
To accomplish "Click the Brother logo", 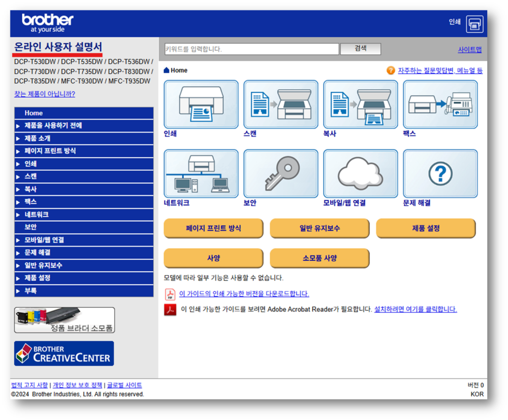I will point(48,23).
